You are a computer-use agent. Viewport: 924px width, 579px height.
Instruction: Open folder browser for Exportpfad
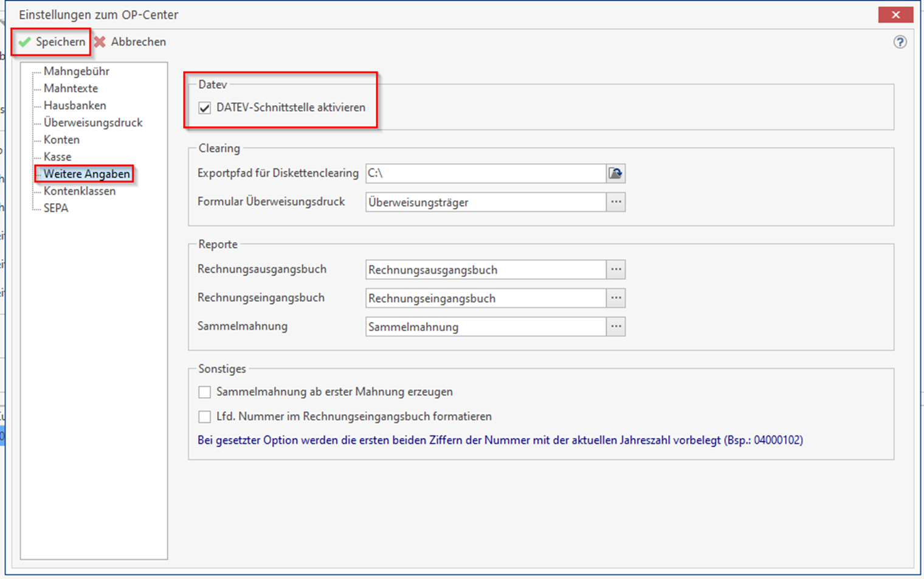tap(615, 173)
